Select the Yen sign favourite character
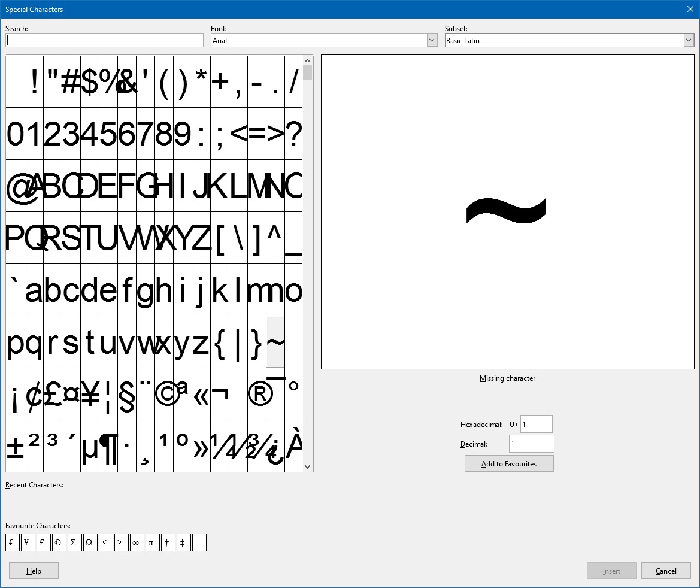This screenshot has width=700, height=588. click(x=28, y=542)
